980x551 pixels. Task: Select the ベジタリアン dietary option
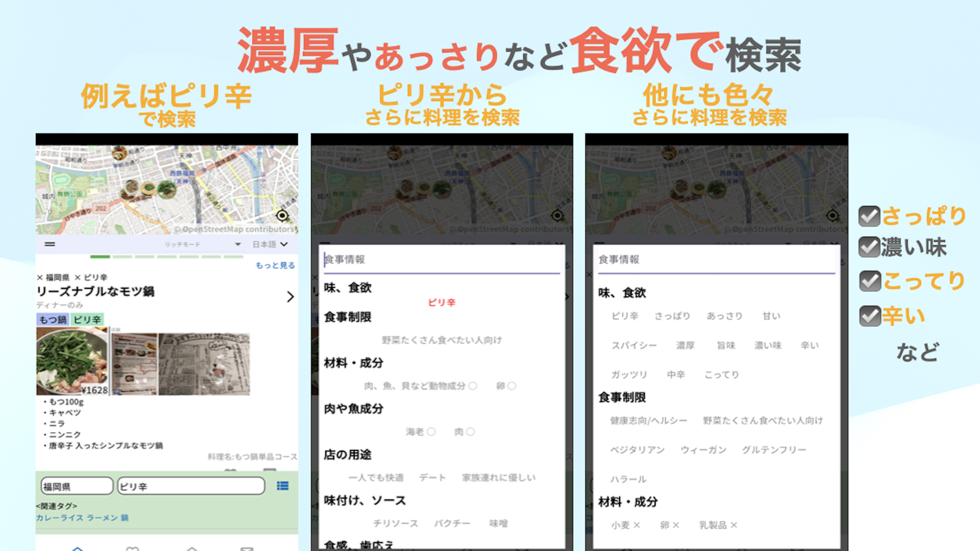pos(637,450)
